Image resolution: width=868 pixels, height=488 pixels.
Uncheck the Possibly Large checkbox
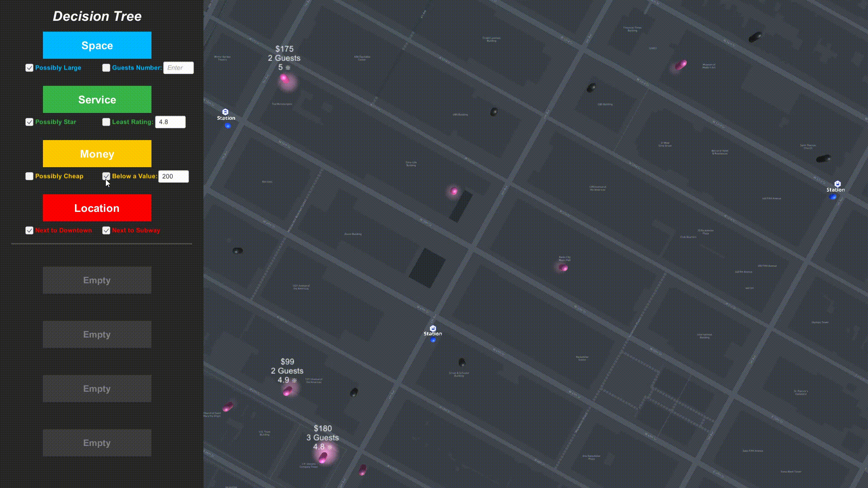coord(29,68)
